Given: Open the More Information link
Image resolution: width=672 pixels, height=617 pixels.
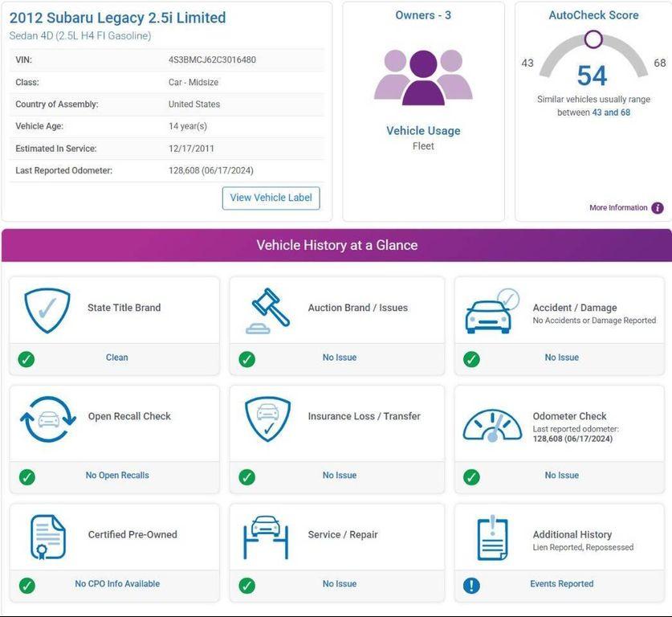Looking at the screenshot, I should pos(618,207).
